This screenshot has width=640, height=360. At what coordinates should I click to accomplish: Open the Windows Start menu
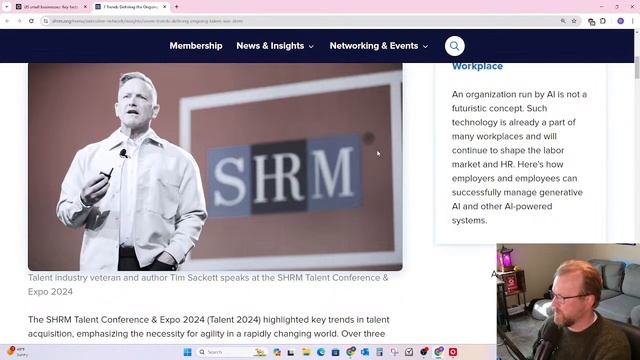point(188,352)
